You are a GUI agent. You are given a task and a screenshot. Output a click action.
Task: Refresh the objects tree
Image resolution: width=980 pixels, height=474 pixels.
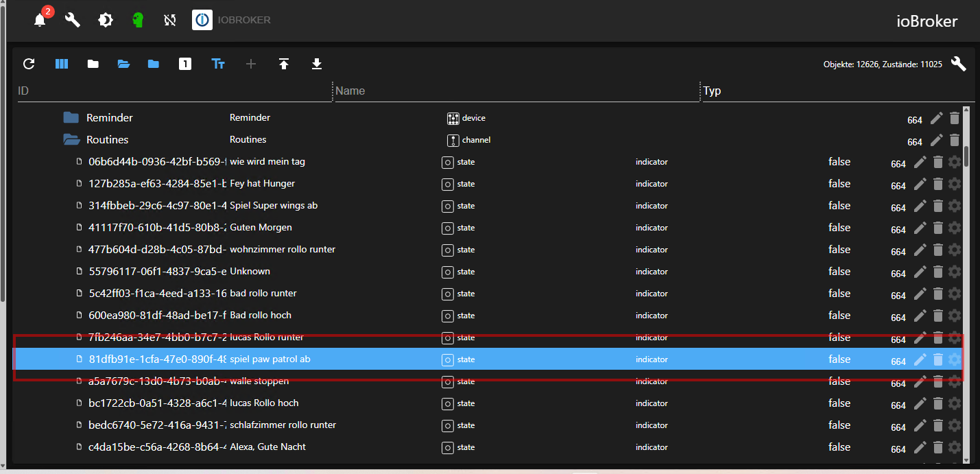point(29,64)
